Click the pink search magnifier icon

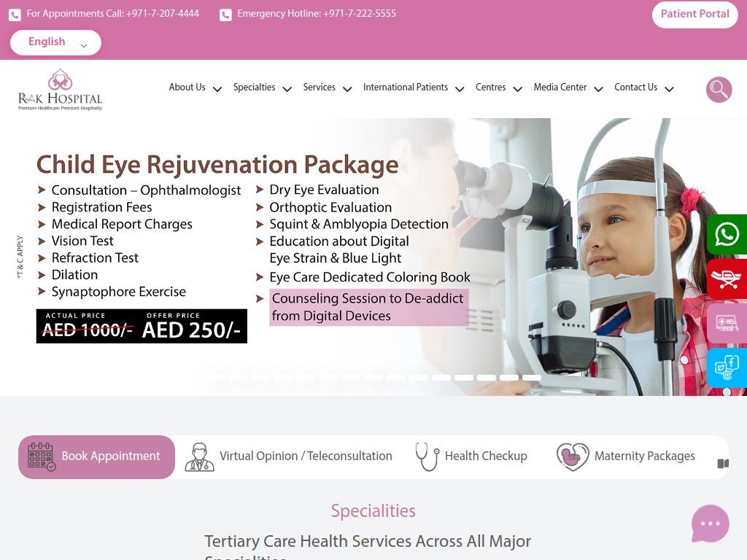click(719, 90)
